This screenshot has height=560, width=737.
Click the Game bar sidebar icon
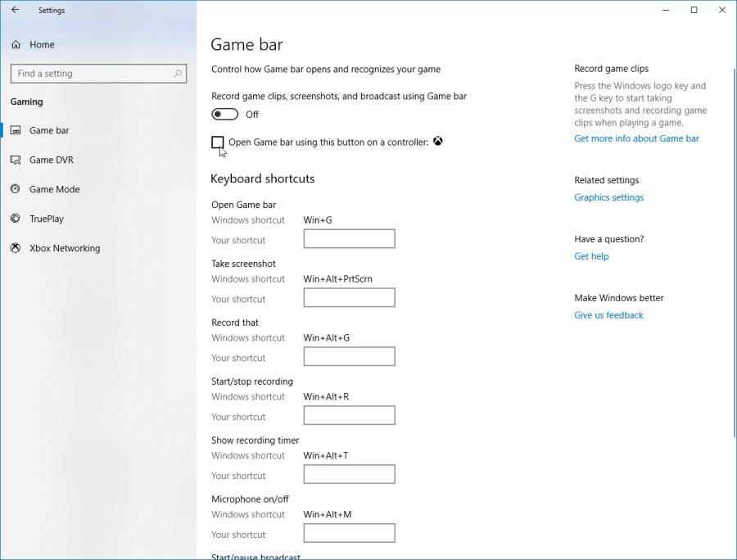[16, 130]
